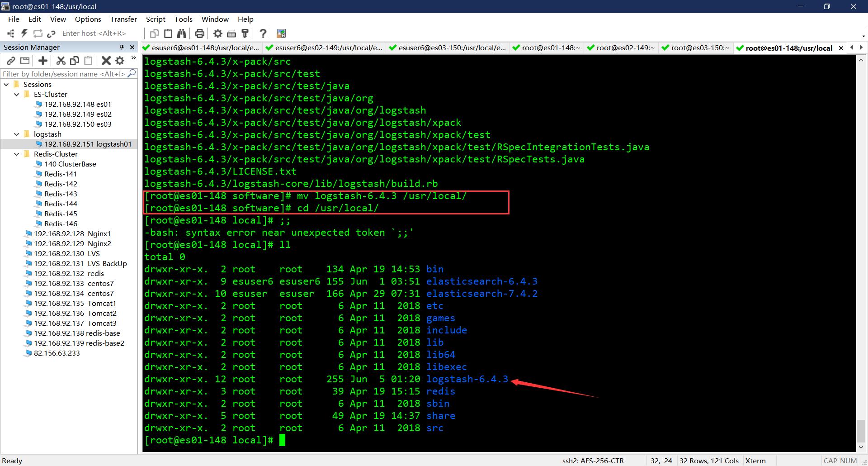Viewport: 868px width, 466px height.
Task: Click the Copy icon in Session Manager
Action: click(x=75, y=61)
